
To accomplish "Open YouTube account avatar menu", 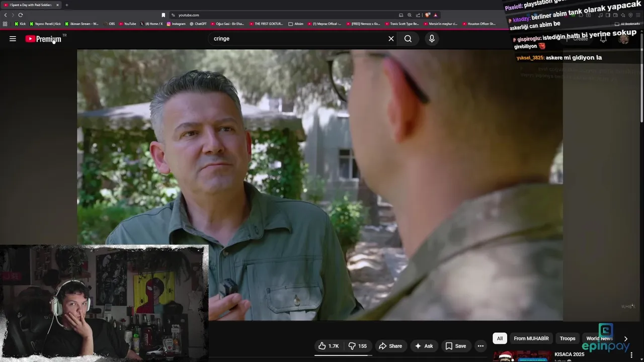I will click(x=624, y=39).
